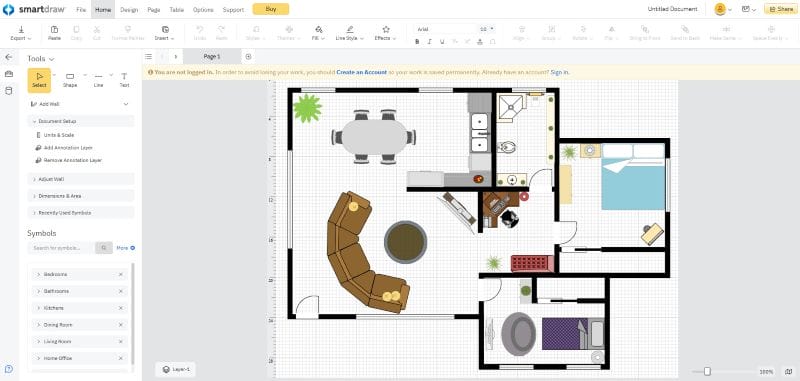Toggle italic text formatting
The image size is (800, 381).
pyautogui.click(x=430, y=42)
